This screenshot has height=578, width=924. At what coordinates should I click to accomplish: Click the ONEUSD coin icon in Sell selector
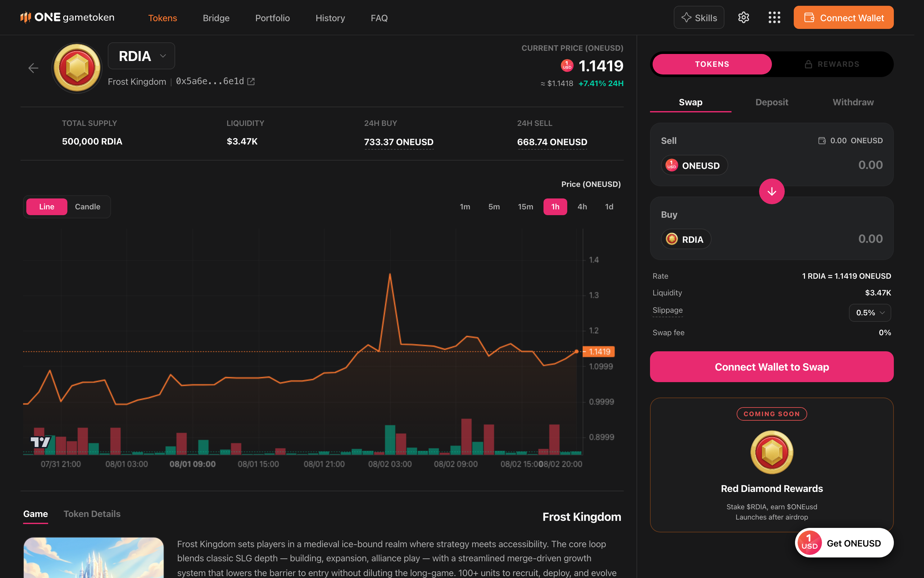point(672,165)
